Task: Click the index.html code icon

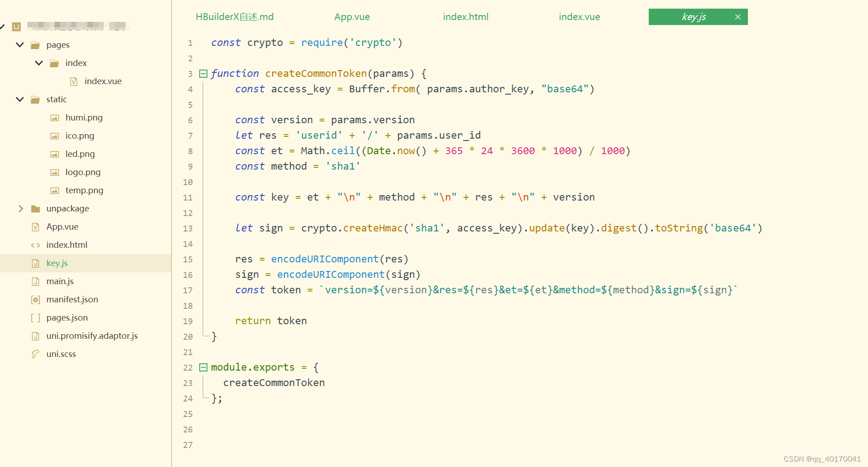Action: click(35, 245)
